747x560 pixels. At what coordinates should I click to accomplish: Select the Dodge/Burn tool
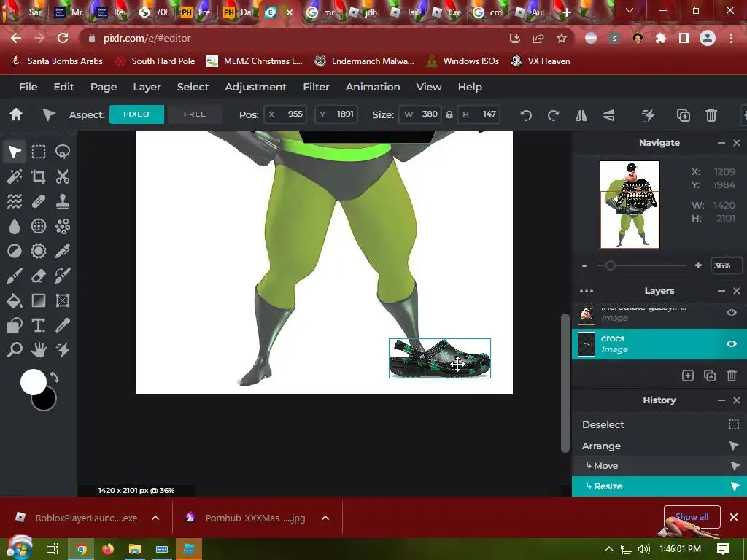[15, 251]
